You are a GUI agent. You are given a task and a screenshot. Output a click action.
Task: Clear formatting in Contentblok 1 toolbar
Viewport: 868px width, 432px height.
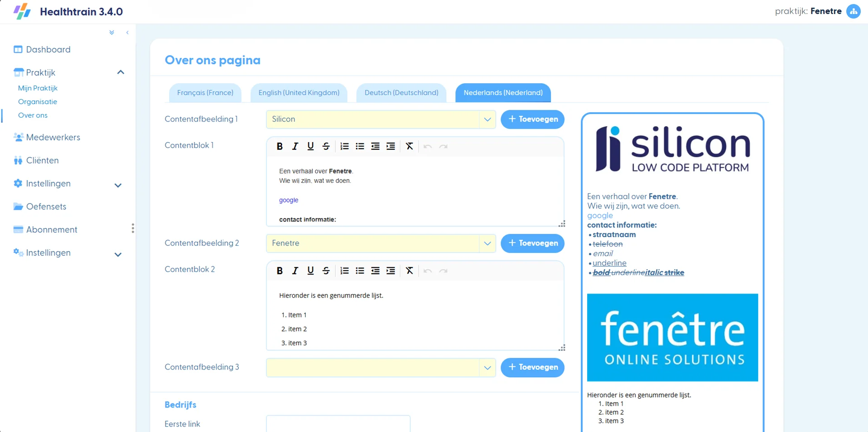(x=409, y=146)
